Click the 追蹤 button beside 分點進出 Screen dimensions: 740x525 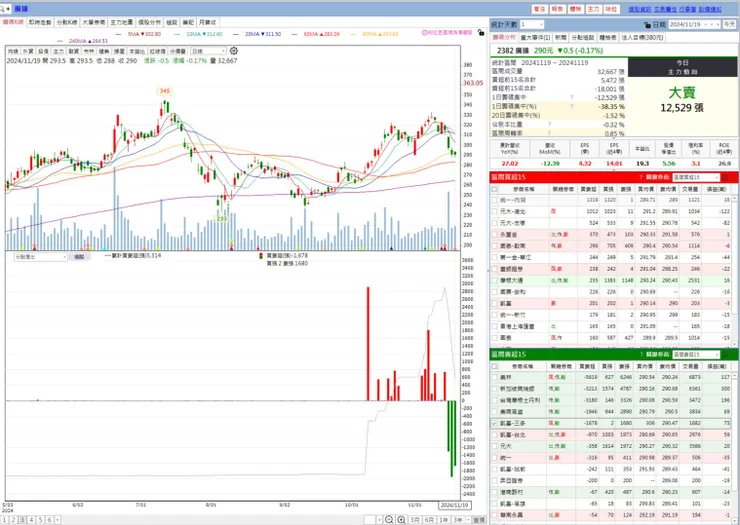[x=79, y=257]
